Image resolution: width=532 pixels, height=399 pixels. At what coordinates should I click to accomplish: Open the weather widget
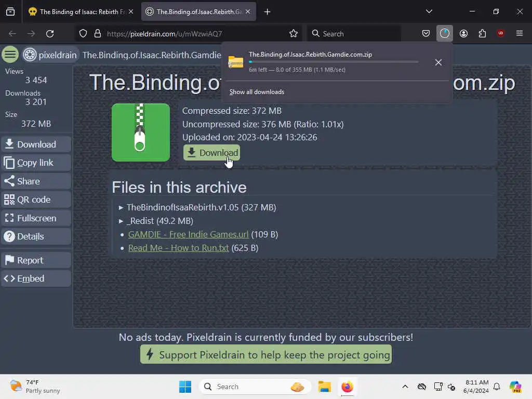coord(35,387)
